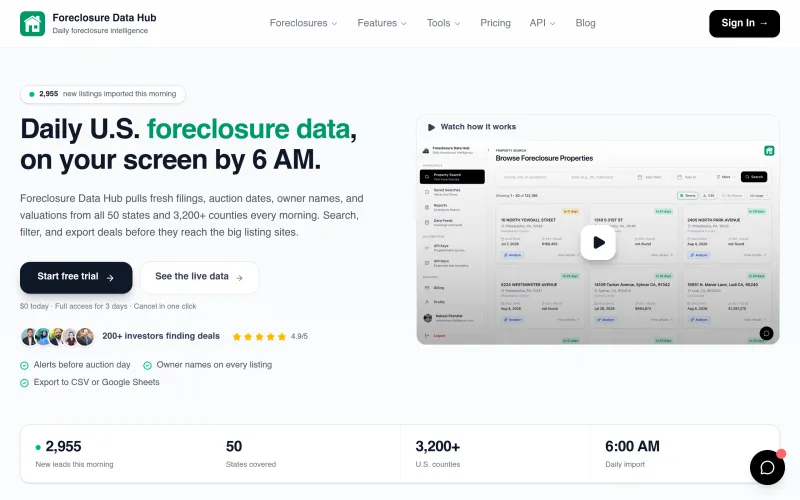The width and height of the screenshot is (800, 500).
Task: Click Owner names on every listing text
Action: pyautogui.click(x=214, y=365)
